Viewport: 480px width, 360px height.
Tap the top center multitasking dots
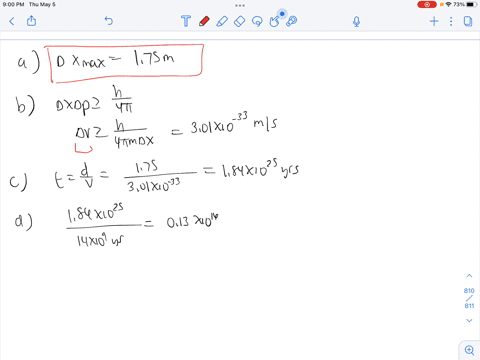tap(240, 5)
